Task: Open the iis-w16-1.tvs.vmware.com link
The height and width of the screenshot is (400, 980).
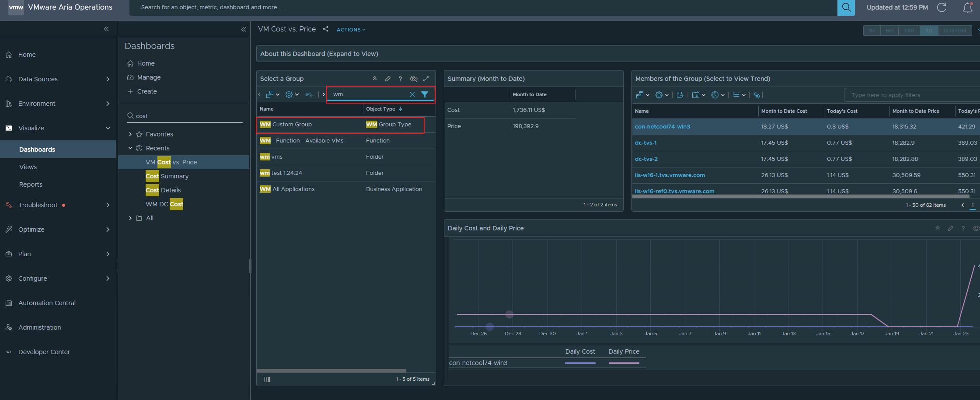Action: 670,175
